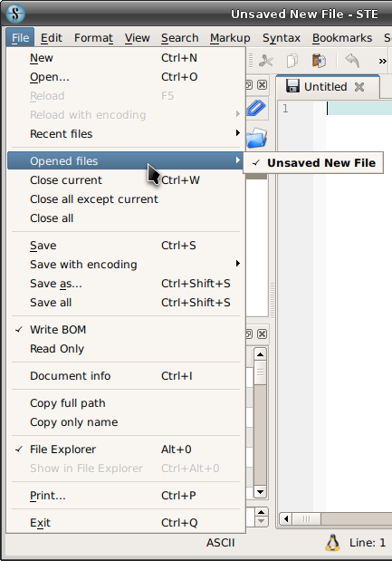Click the side panel scrollbar up arrow
Viewport: 392px width, 561px height.
point(260,354)
